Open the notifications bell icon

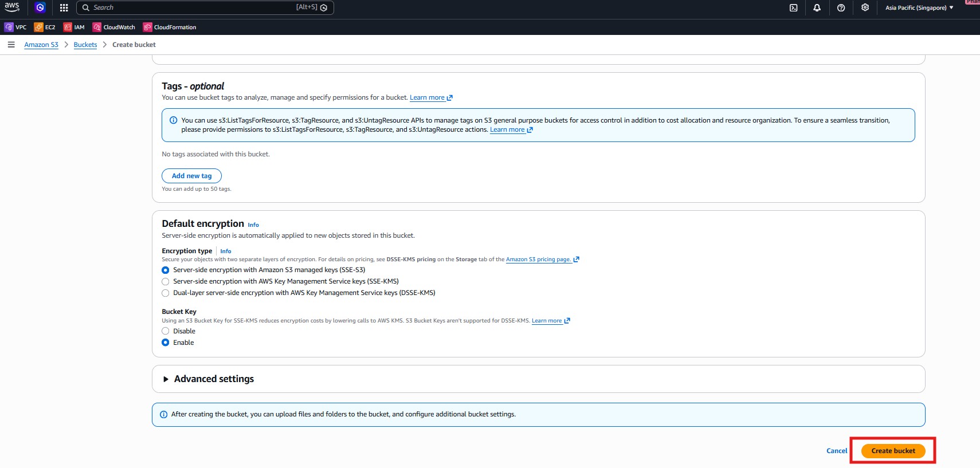click(817, 7)
